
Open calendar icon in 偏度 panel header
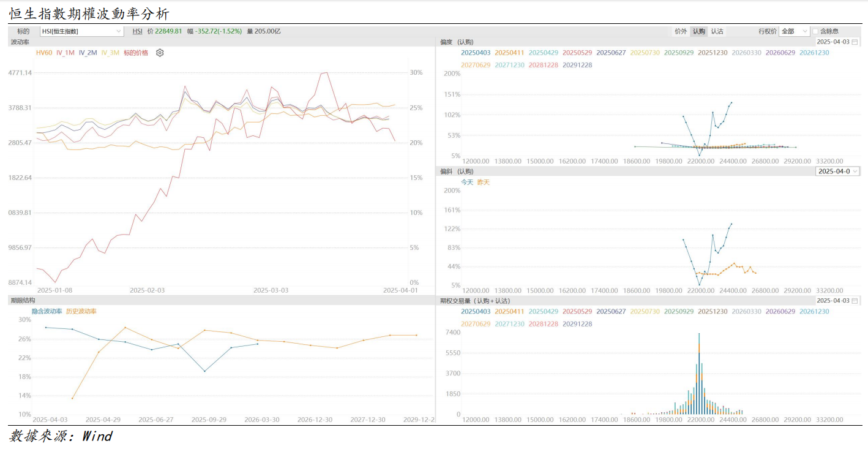click(855, 42)
